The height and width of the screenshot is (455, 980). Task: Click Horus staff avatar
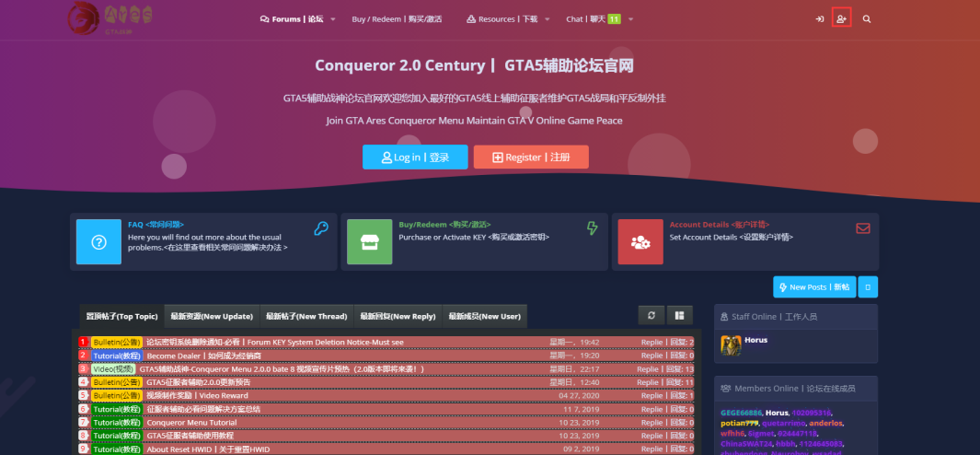[x=731, y=344]
